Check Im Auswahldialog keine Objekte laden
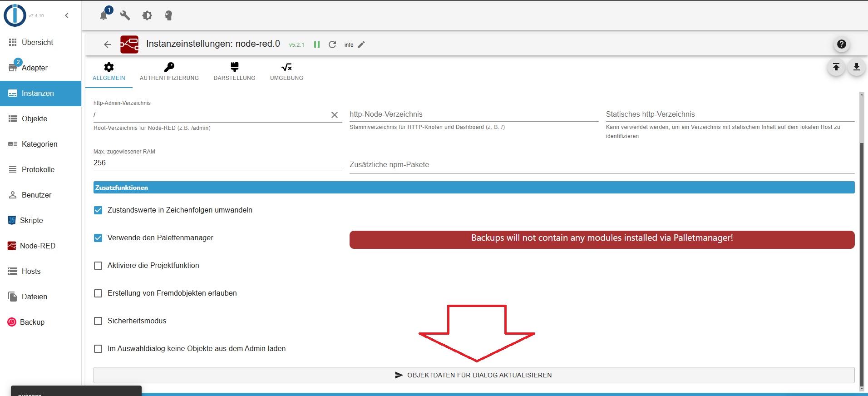 98,349
